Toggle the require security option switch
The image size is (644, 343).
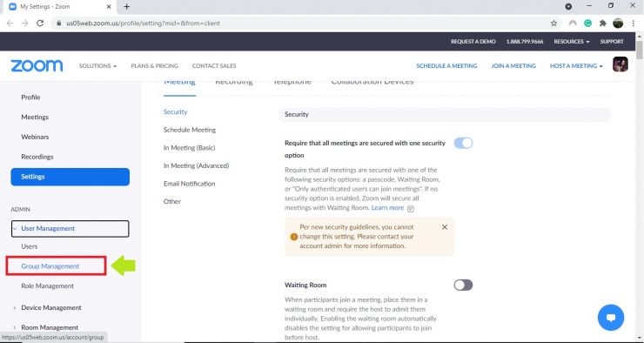pos(463,143)
